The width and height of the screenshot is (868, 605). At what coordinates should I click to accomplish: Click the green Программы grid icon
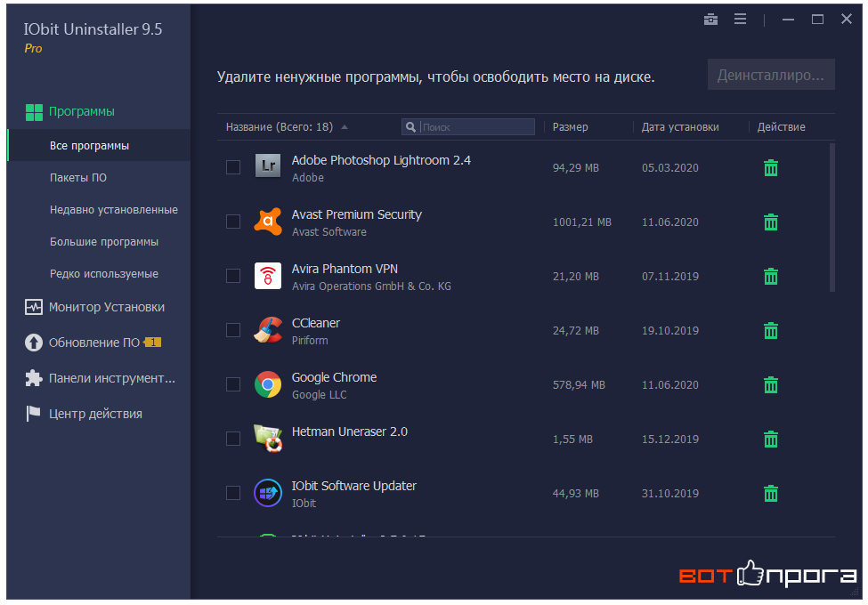(x=34, y=112)
